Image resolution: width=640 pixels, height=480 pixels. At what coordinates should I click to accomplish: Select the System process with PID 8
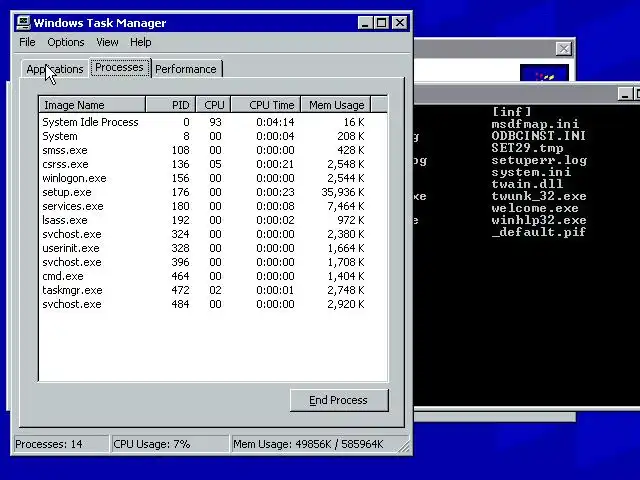[213, 136]
